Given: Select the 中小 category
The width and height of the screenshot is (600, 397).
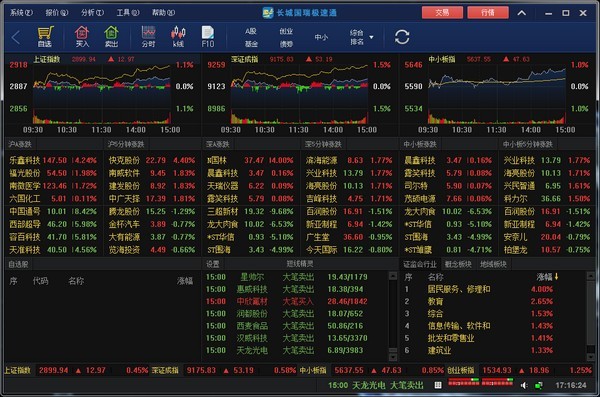Looking at the screenshot, I should (x=321, y=37).
